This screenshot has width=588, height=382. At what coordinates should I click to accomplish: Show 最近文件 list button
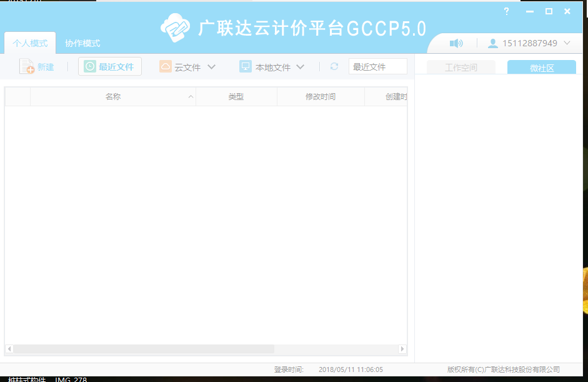110,66
